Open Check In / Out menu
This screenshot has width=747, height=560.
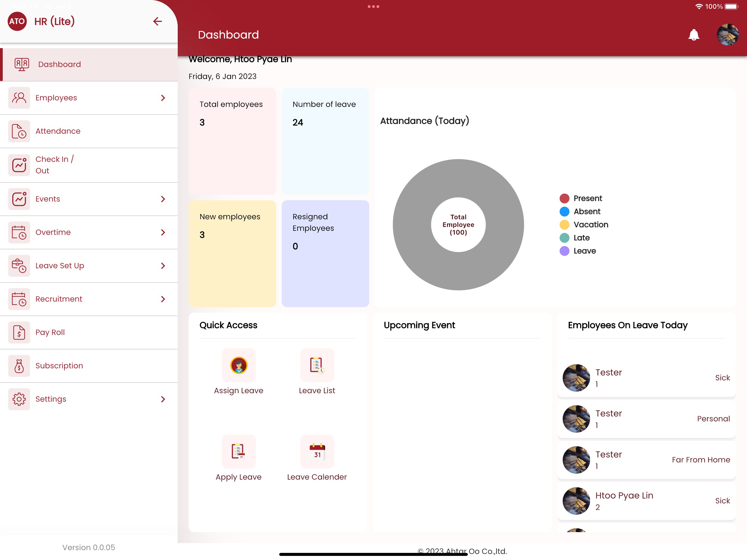coord(54,165)
